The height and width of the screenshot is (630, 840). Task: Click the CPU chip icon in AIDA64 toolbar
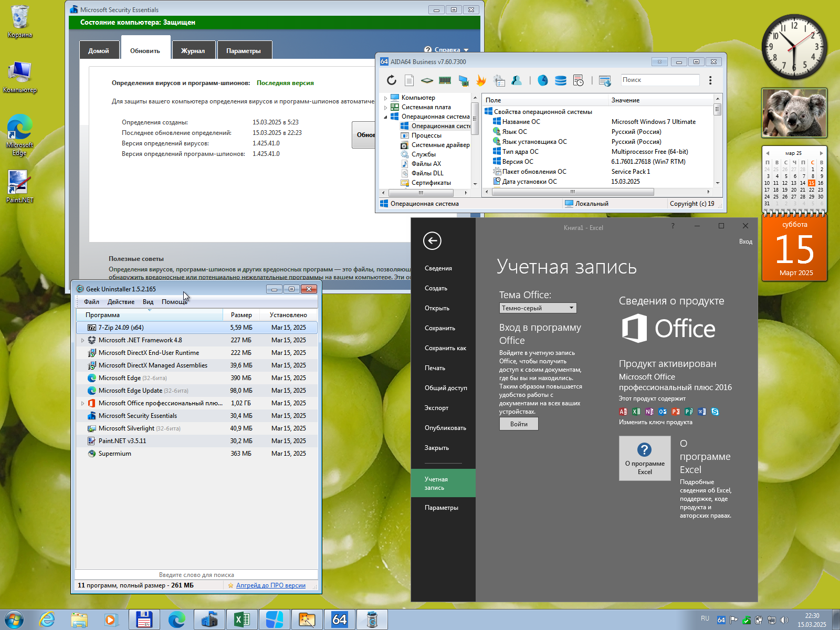(x=427, y=80)
